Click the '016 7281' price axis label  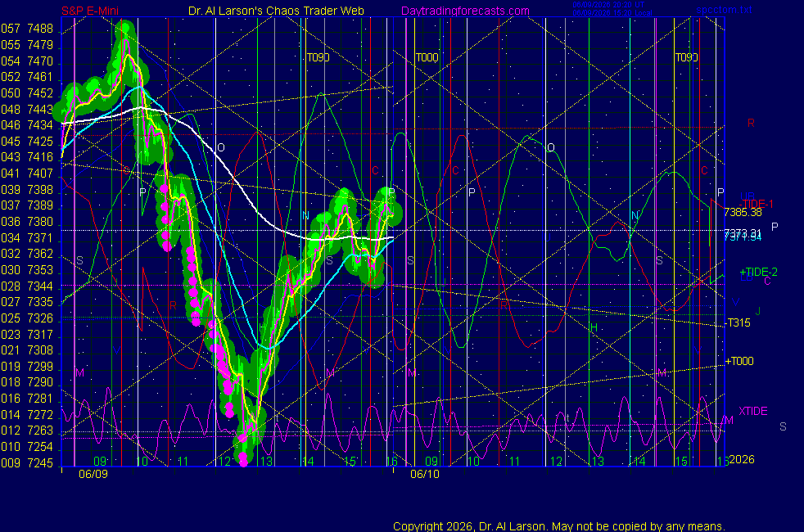27,399
